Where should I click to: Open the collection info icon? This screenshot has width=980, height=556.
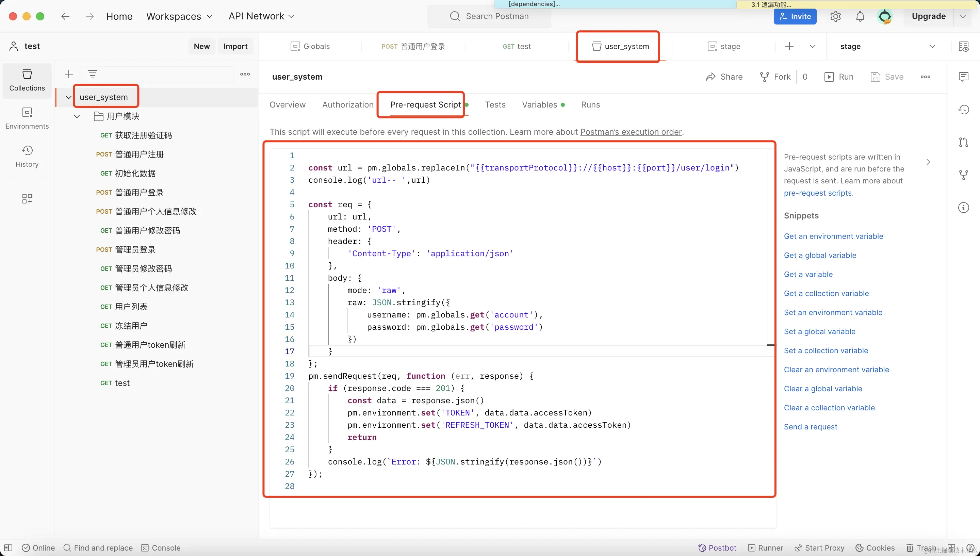pos(963,208)
